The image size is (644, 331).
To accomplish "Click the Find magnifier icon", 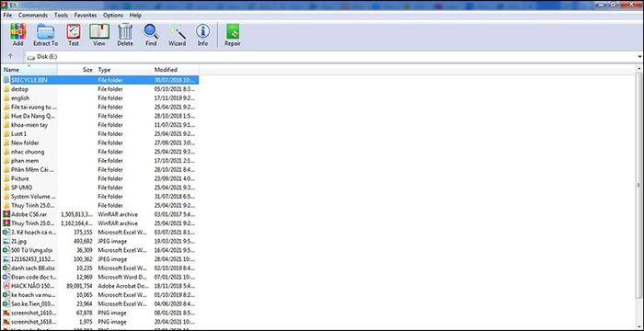I will click(x=151, y=31).
